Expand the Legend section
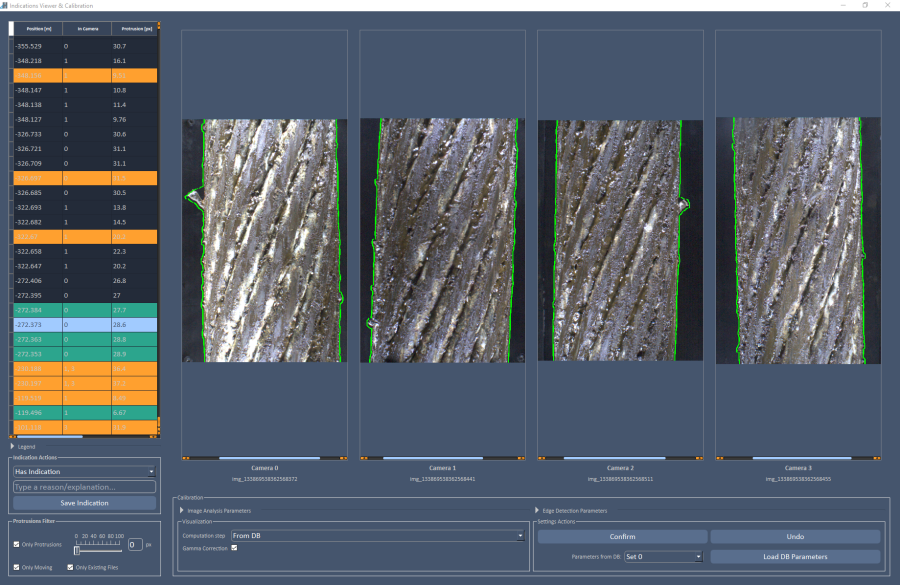This screenshot has height=585, width=900. tap(12, 446)
